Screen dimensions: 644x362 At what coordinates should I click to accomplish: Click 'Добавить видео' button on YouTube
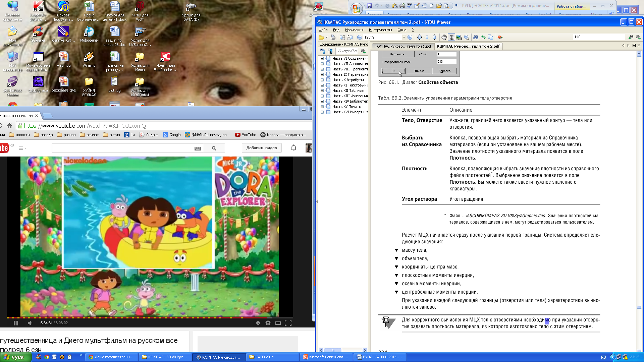click(262, 148)
